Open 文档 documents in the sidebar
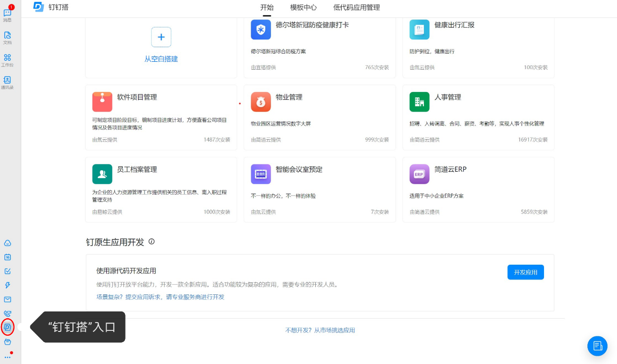This screenshot has height=364, width=617. click(7, 37)
